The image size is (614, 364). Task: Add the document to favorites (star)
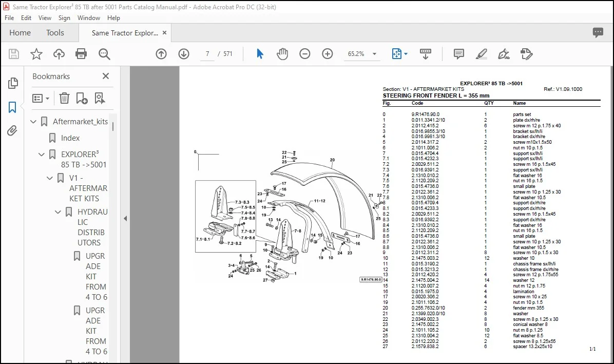click(36, 54)
